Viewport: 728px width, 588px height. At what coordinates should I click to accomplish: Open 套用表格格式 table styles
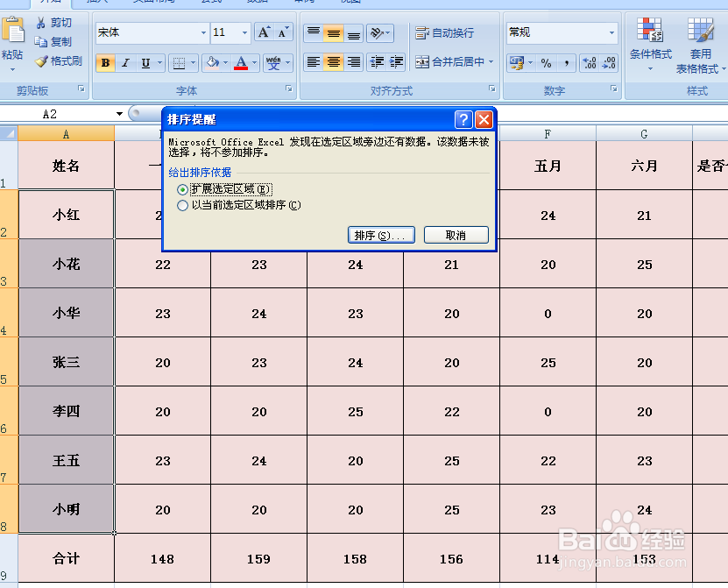[x=700, y=46]
